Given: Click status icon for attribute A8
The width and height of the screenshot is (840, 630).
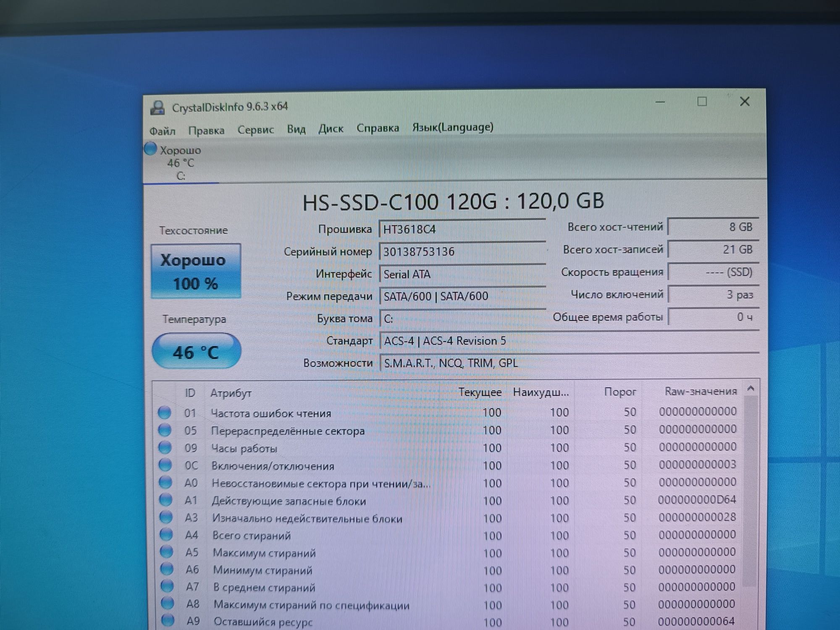Looking at the screenshot, I should [x=168, y=603].
